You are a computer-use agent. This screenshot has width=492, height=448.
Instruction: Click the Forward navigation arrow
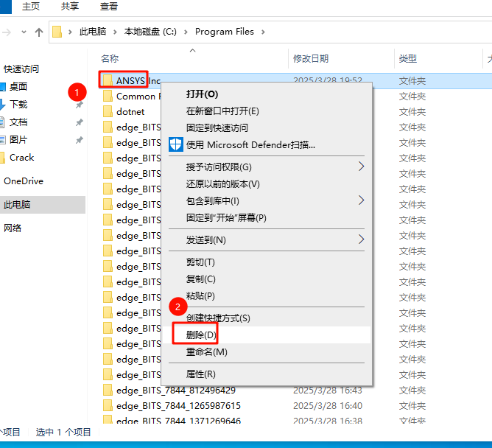tap(7, 32)
